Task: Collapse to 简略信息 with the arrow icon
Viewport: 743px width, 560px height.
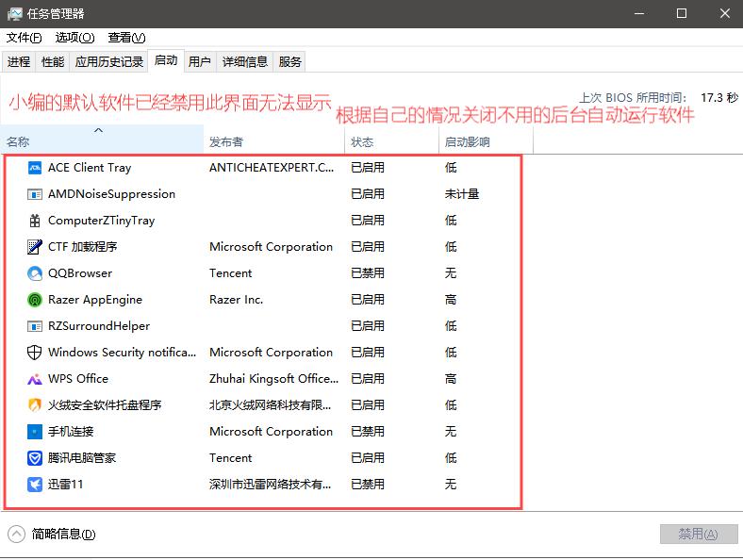Action: point(17,535)
